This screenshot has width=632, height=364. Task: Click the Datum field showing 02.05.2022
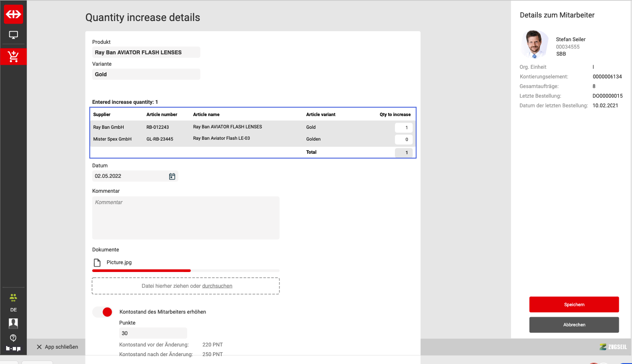pos(130,176)
